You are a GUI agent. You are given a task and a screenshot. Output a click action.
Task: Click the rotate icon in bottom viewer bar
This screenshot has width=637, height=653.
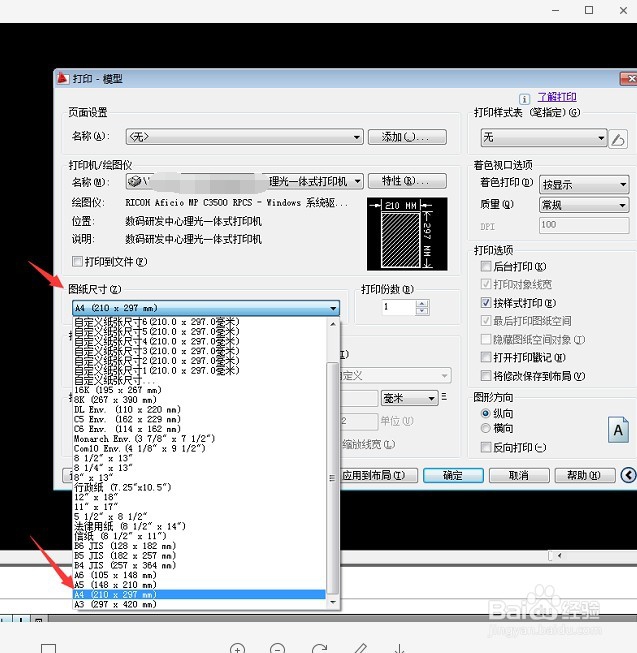pyautogui.click(x=319, y=649)
